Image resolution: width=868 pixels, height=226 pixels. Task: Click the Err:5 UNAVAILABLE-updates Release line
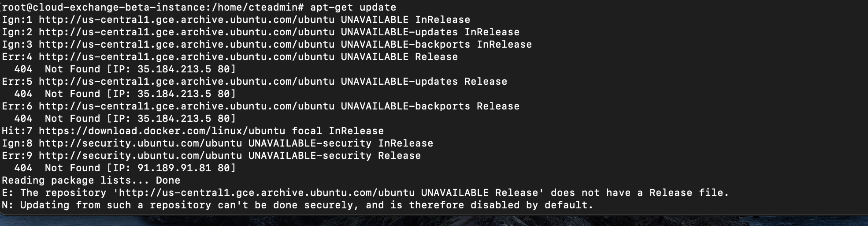(x=255, y=82)
